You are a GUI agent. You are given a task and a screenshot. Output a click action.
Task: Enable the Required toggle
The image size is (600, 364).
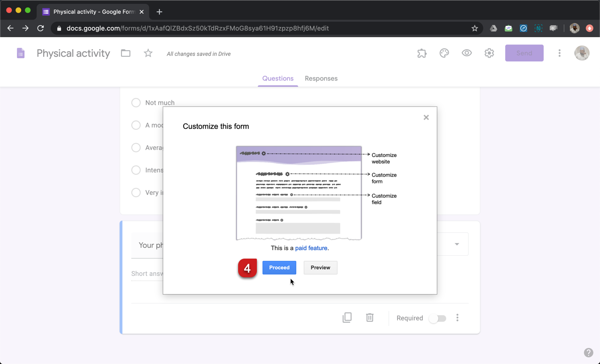pyautogui.click(x=437, y=318)
